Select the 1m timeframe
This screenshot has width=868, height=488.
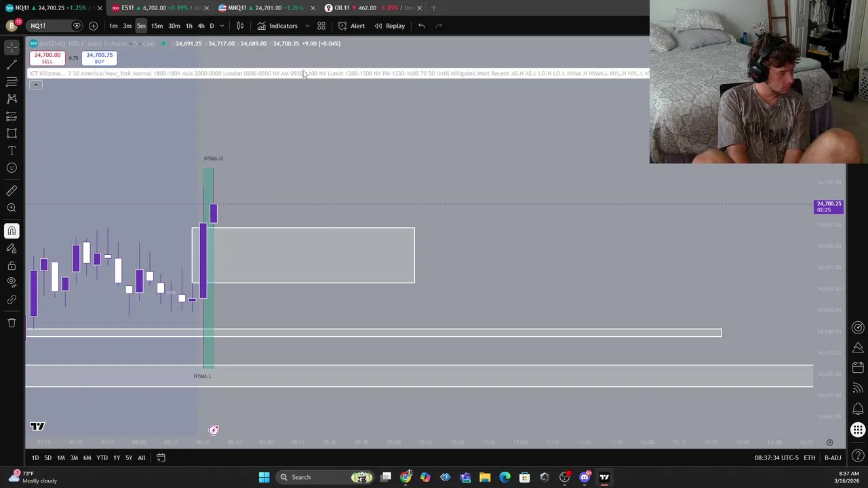tap(113, 26)
